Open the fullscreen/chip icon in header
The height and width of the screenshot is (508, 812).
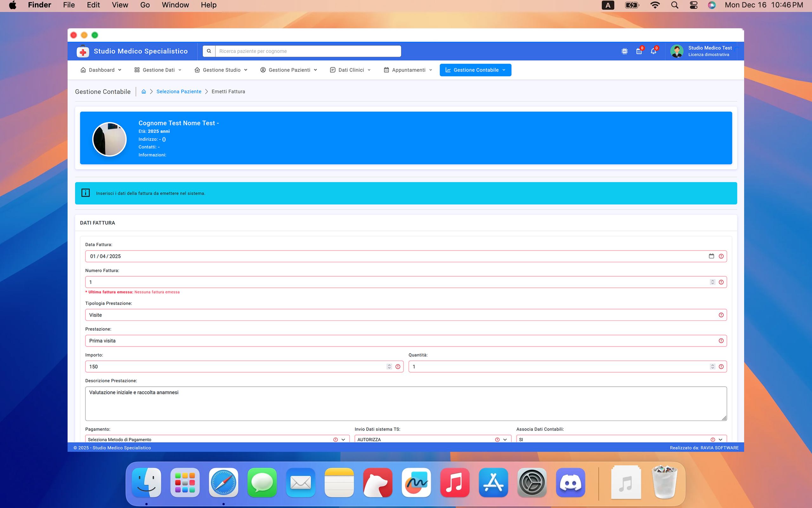pos(625,51)
